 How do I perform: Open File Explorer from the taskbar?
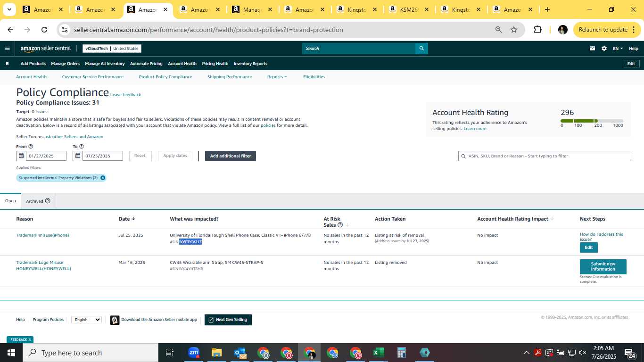pos(216,353)
